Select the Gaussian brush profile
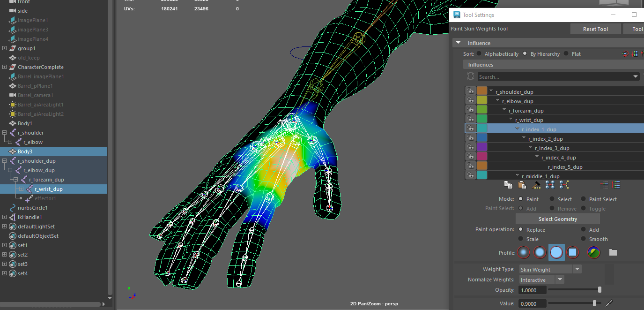This screenshot has width=644, height=310. tap(524, 252)
